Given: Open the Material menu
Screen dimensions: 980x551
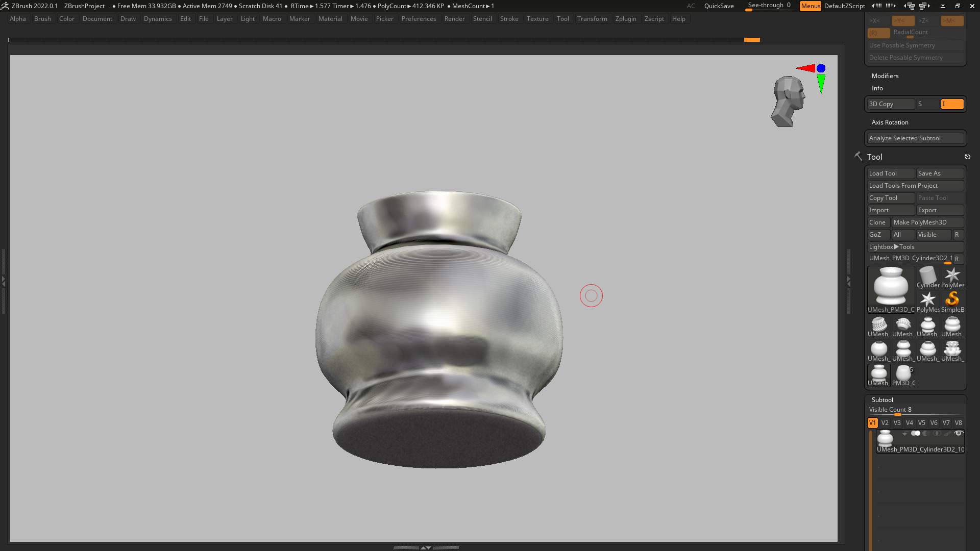Looking at the screenshot, I should pos(330,19).
